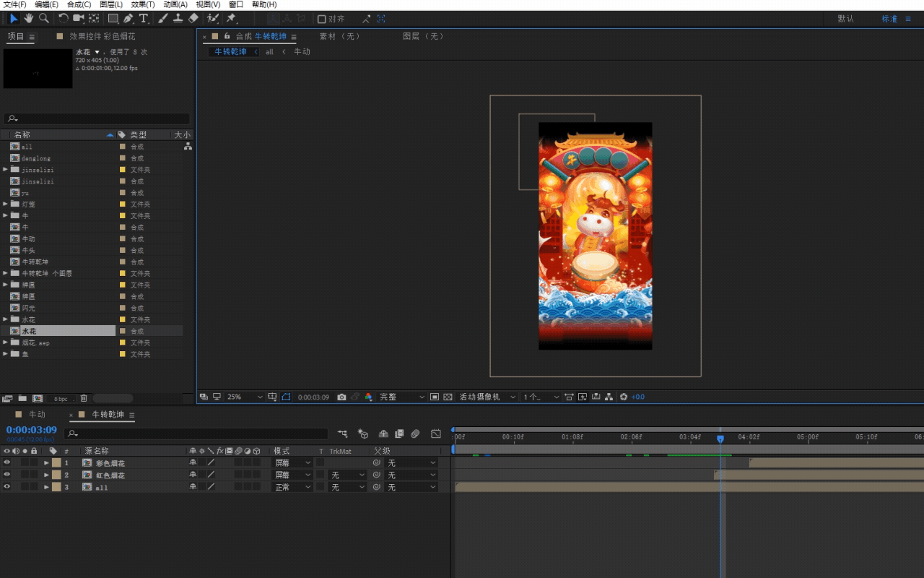Hide the 红色烟花 layer with its eye icon
The height and width of the screenshot is (578, 924).
(x=6, y=475)
